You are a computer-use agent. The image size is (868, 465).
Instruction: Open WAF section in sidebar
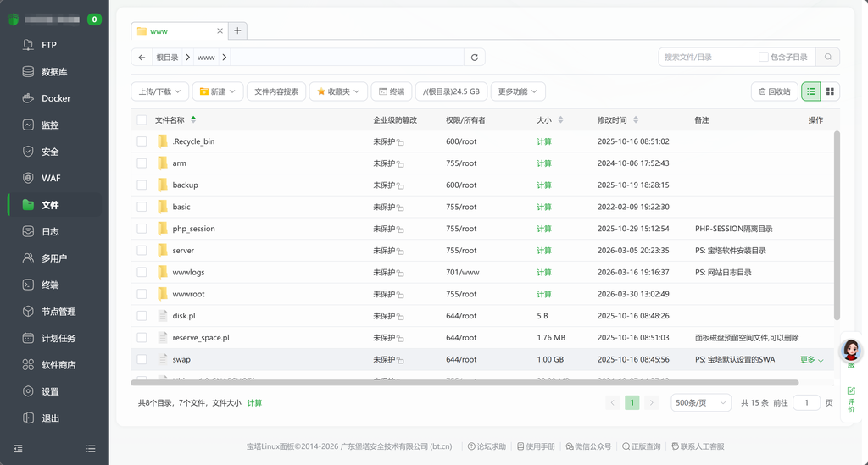(51, 178)
